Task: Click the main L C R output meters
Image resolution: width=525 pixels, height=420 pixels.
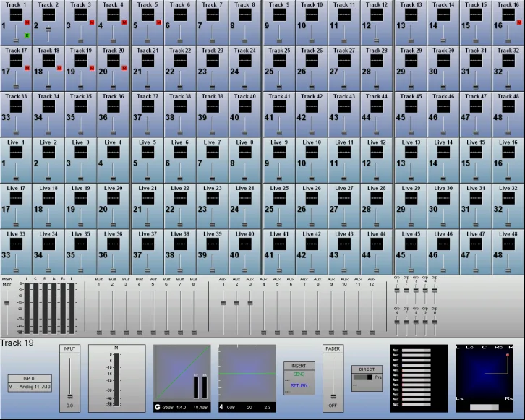Action: point(49,308)
